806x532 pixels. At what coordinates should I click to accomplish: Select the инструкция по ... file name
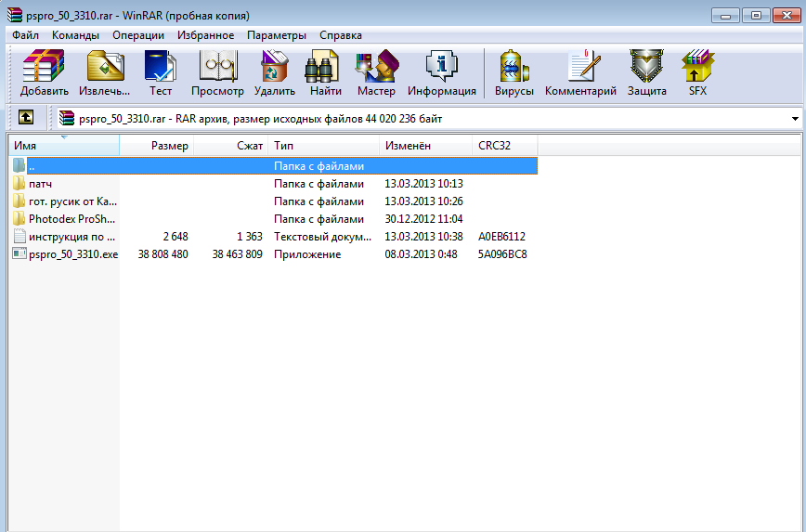point(72,237)
